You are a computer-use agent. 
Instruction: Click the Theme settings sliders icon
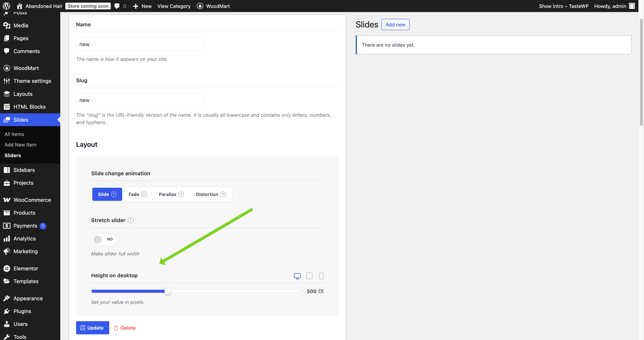point(7,81)
